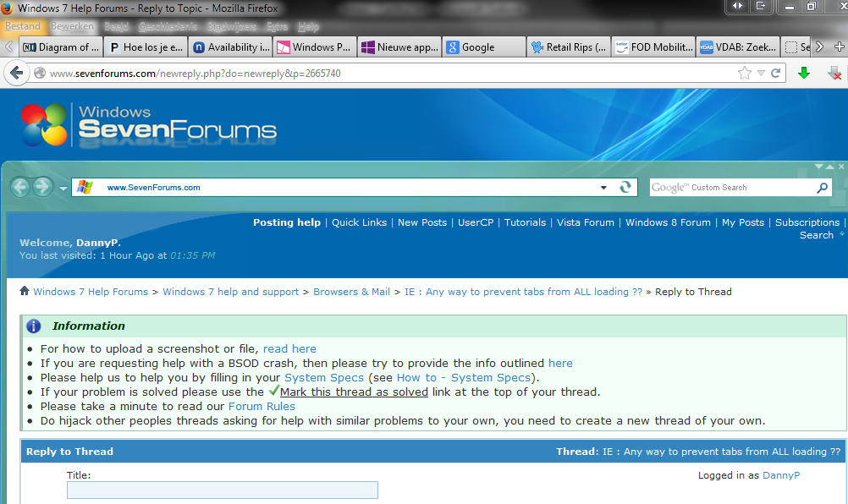Open the Bestand menu
The image size is (848, 504).
pos(23,26)
